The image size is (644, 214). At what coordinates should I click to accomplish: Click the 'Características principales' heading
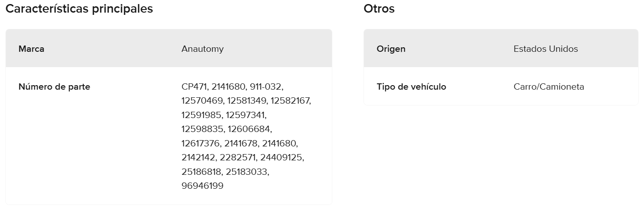pos(79,9)
